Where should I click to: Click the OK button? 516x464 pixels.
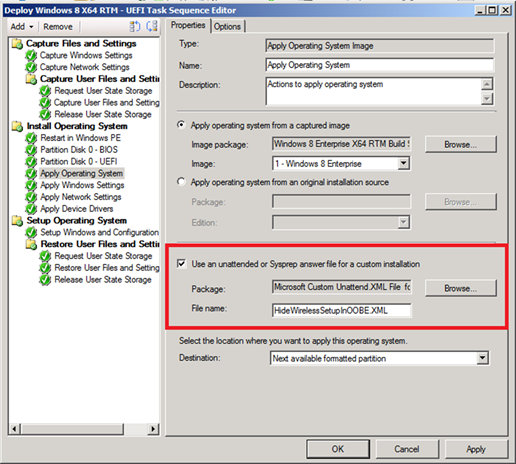coord(338,449)
